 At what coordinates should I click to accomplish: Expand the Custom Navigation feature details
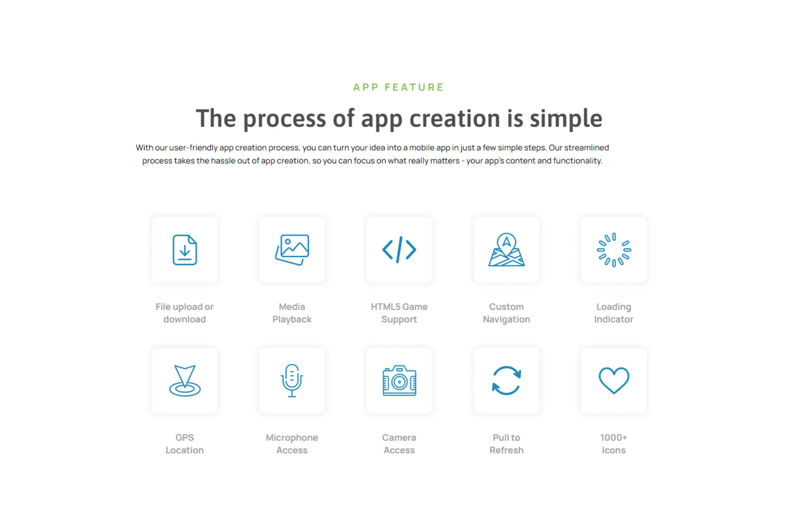[506, 249]
